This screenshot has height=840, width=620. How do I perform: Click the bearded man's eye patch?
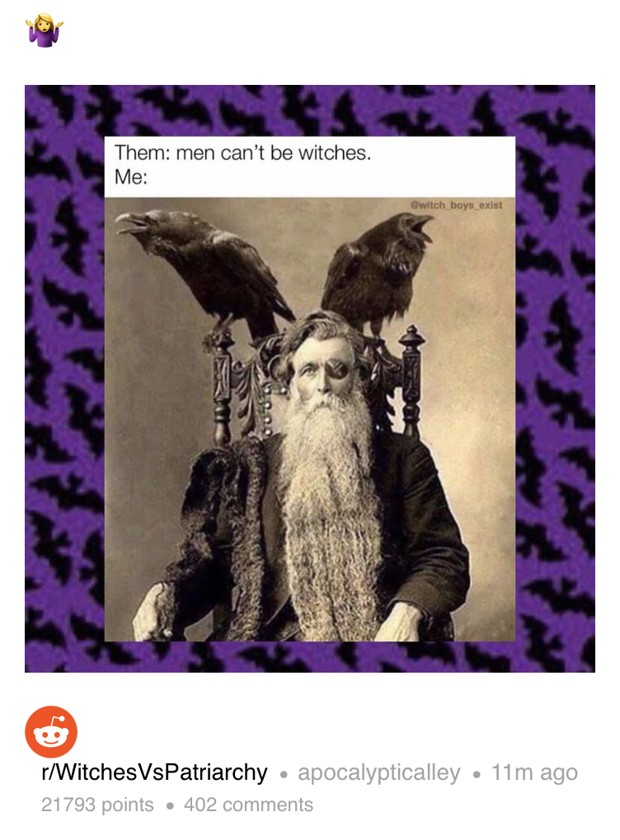pos(342,368)
